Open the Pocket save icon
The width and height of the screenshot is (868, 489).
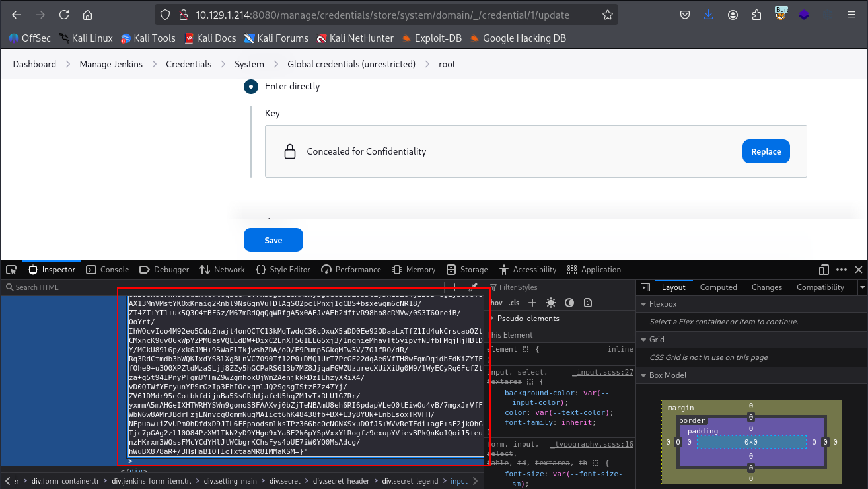point(686,15)
